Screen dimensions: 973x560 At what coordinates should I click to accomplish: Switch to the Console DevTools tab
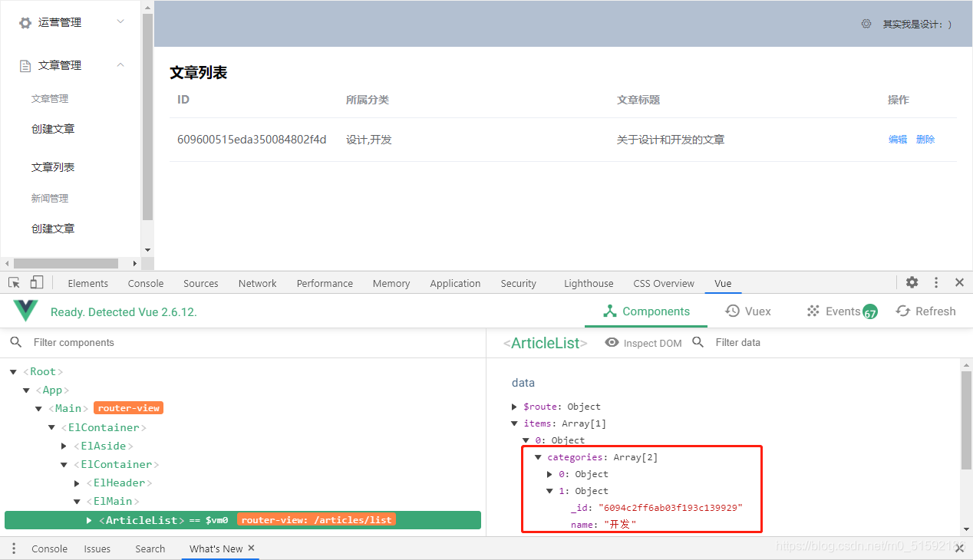pyautogui.click(x=146, y=283)
